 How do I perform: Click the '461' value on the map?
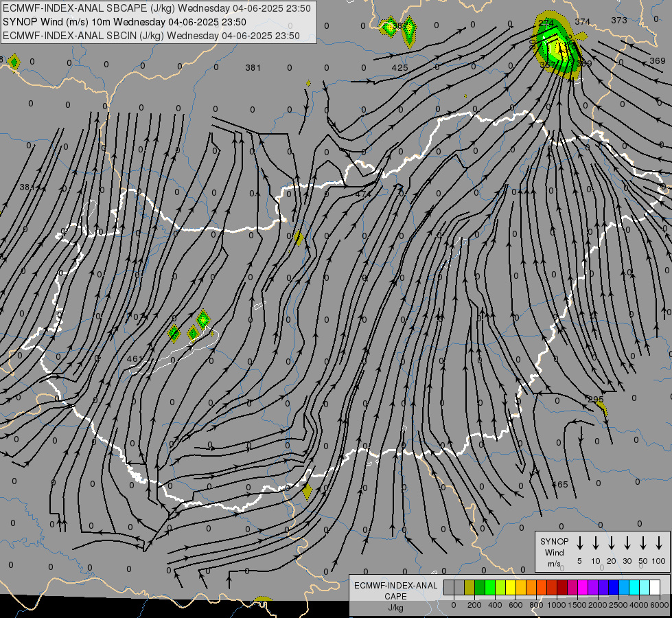(134, 358)
